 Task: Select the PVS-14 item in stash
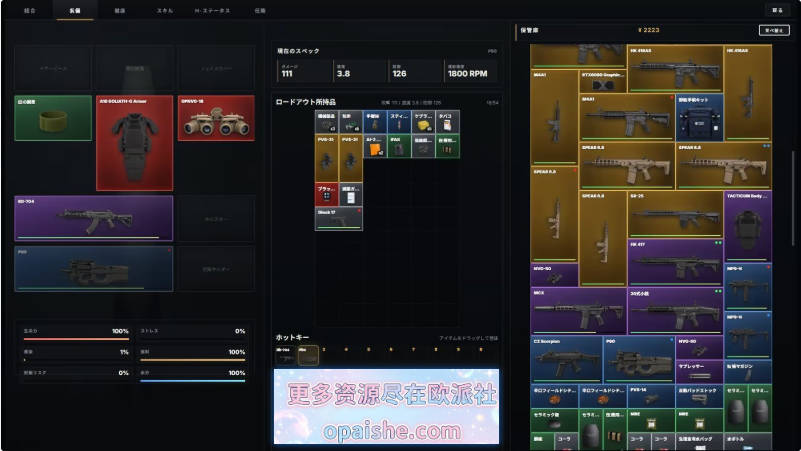[651, 396]
